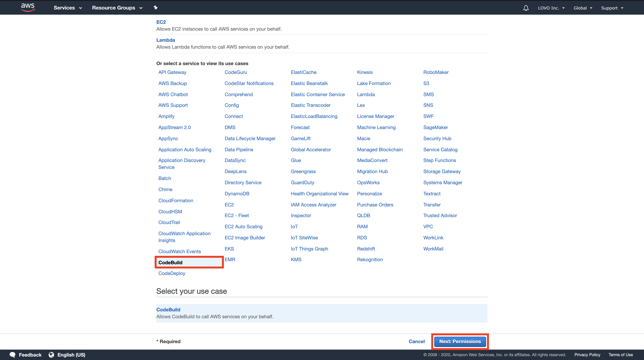Select the Comprehend service

(238, 94)
